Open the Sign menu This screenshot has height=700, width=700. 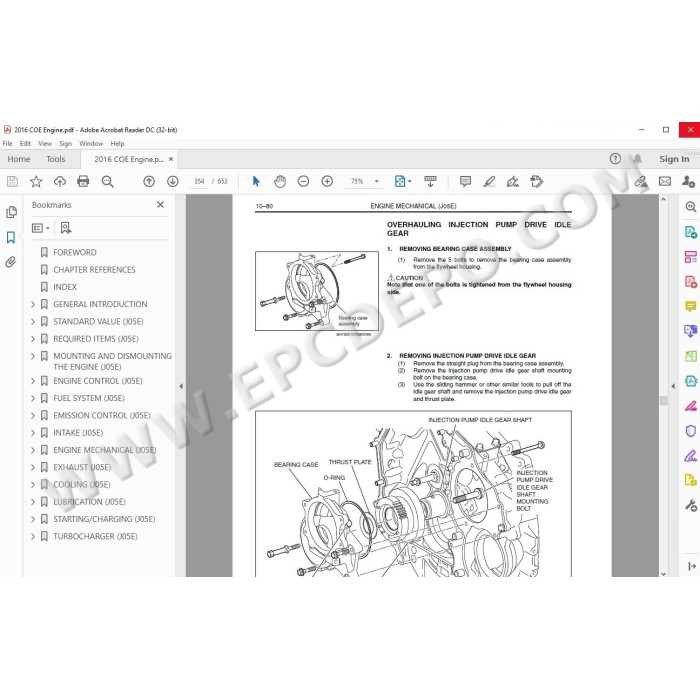65,143
